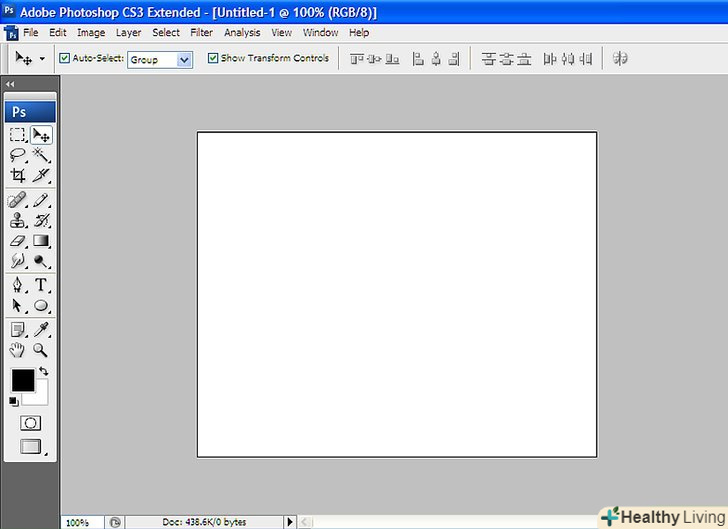Select the Notes tool
Image resolution: width=728 pixels, height=529 pixels.
[x=18, y=330]
